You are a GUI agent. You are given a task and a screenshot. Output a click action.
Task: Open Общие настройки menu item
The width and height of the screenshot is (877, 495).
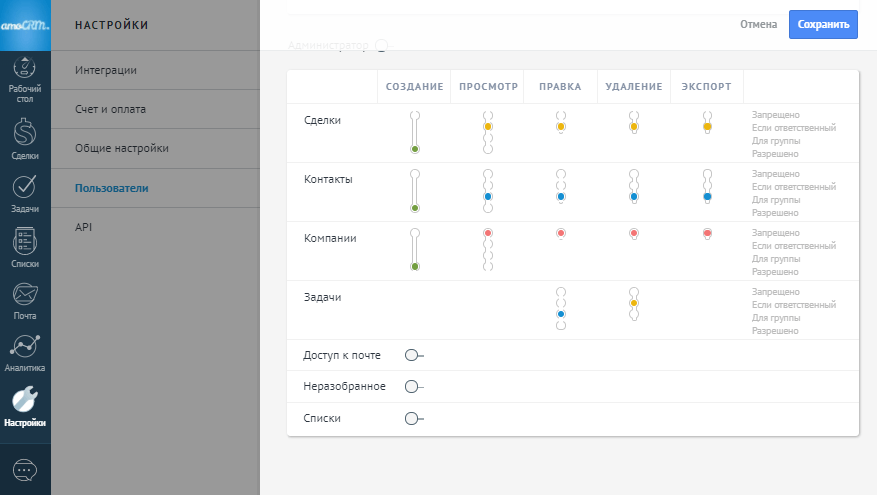[x=121, y=148]
